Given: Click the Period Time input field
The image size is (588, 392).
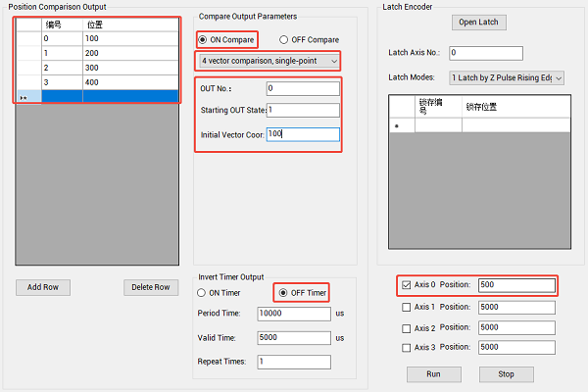Looking at the screenshot, I should [x=293, y=314].
